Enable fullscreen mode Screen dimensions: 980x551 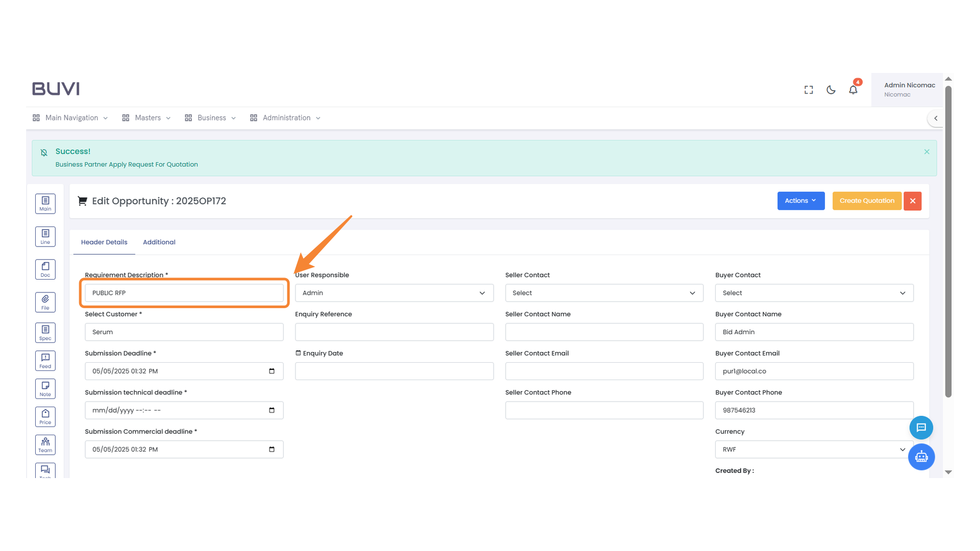click(x=808, y=89)
